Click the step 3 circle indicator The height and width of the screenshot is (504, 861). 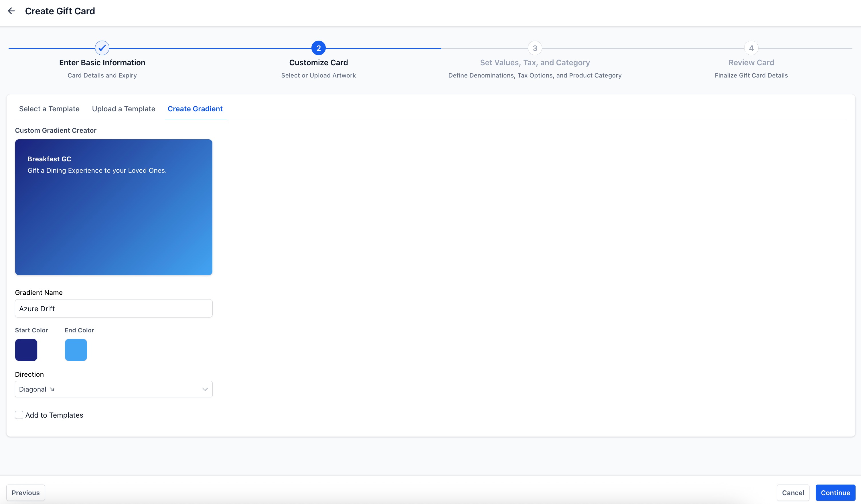click(535, 48)
